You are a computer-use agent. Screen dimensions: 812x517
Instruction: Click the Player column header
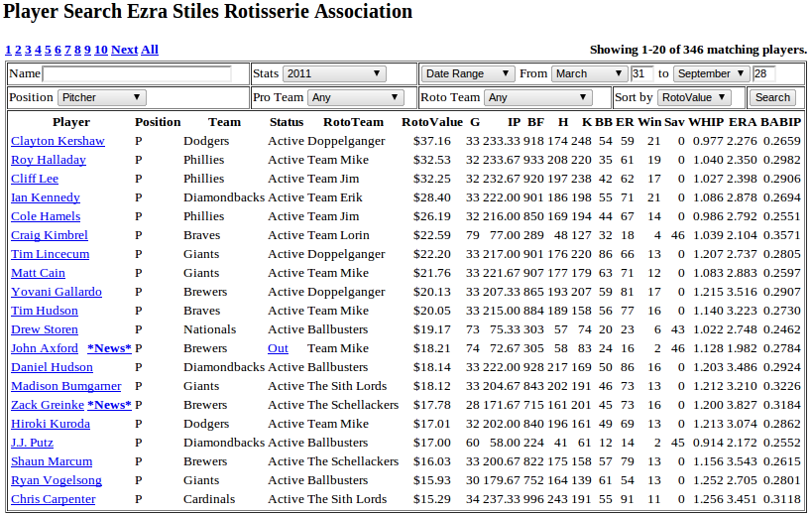coord(71,122)
